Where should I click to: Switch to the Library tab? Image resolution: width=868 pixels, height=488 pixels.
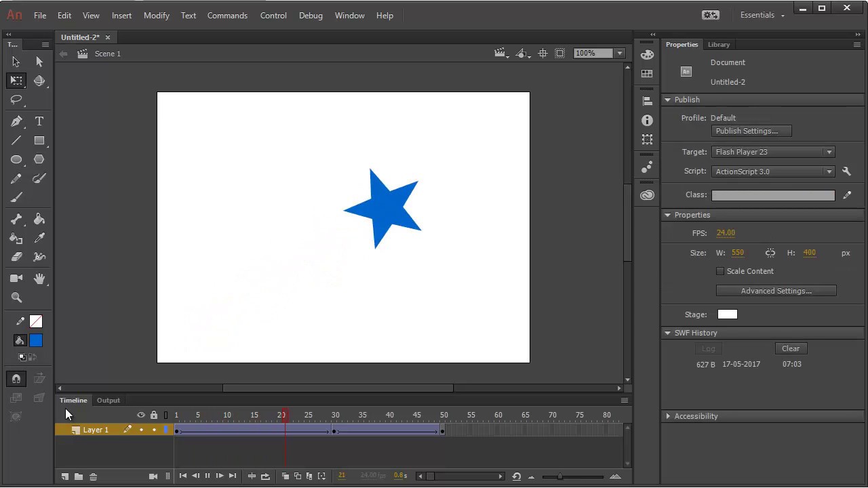[719, 45]
